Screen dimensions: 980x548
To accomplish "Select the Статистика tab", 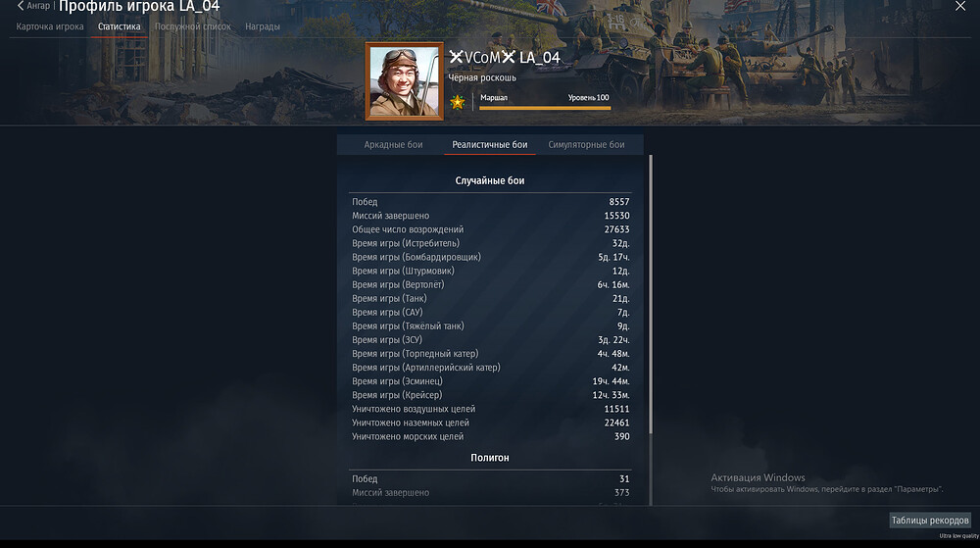I will pyautogui.click(x=119, y=26).
